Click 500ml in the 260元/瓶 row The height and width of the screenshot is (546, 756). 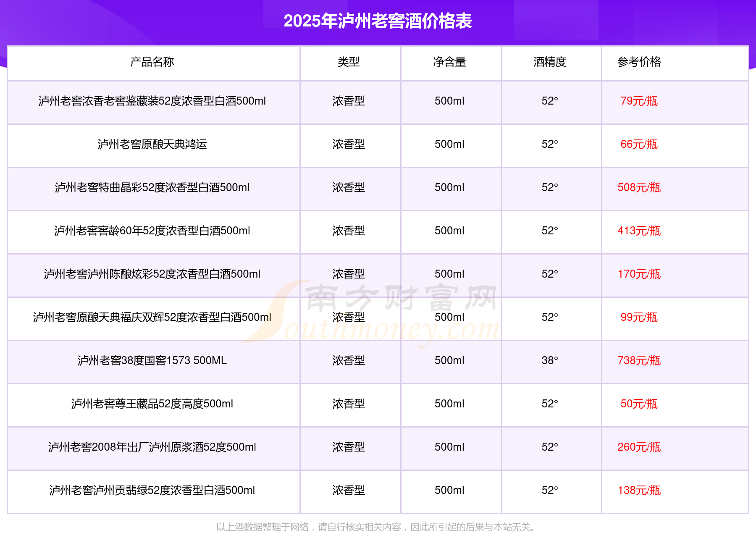(x=449, y=447)
